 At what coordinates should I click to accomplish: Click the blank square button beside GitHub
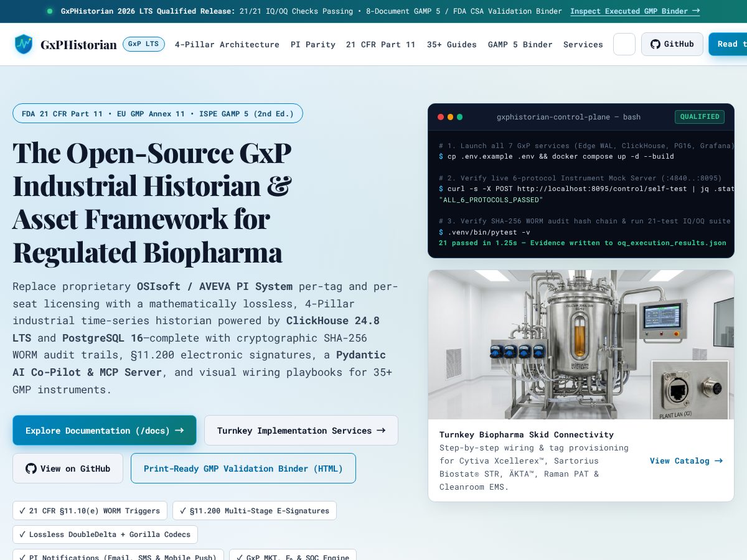[624, 44]
